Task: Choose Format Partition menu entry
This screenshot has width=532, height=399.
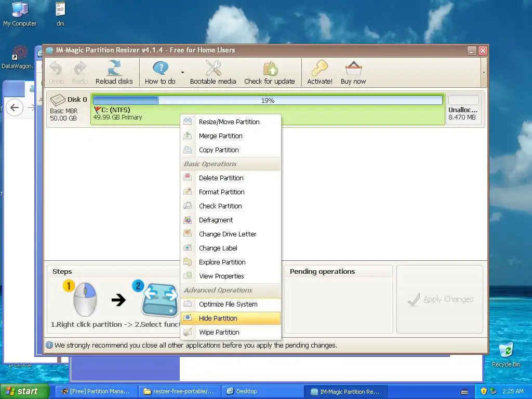Action: coord(231,192)
